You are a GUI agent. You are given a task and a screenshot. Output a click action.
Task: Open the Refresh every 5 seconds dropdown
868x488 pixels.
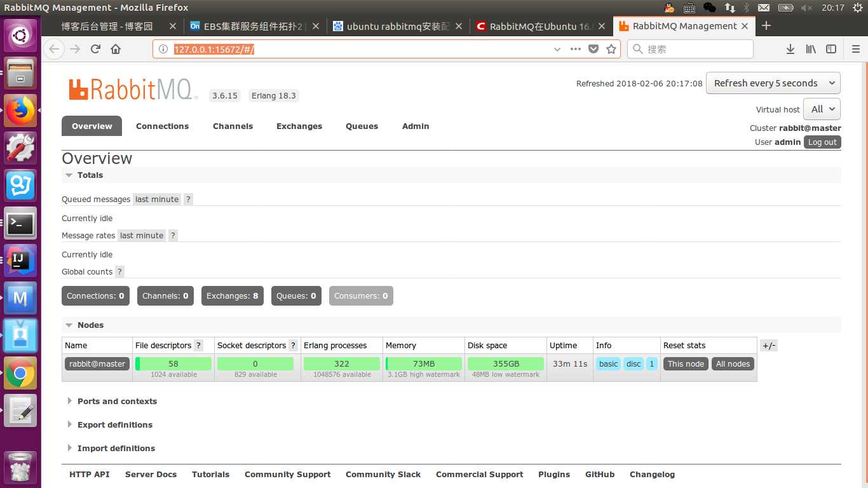click(773, 83)
